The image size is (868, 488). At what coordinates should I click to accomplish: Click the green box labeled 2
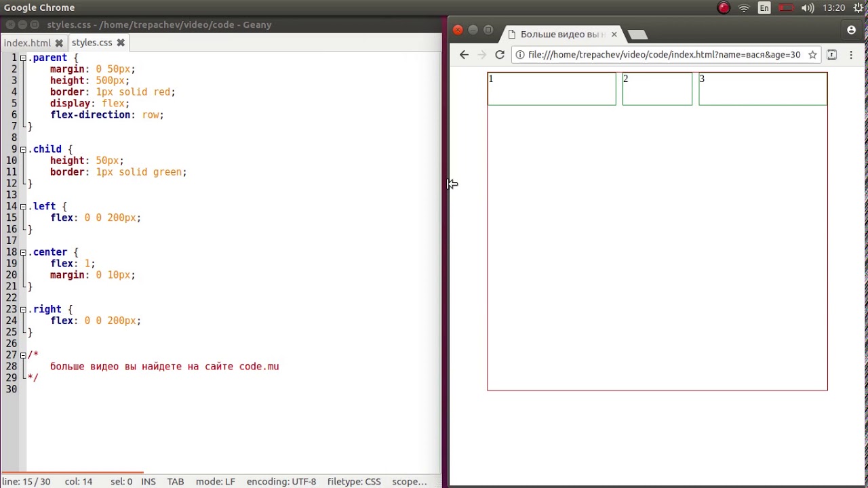(x=657, y=89)
